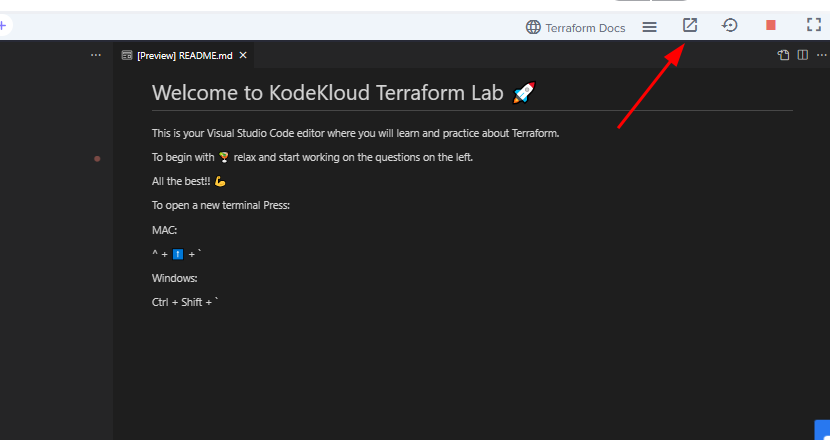Viewport: 830px width, 440px height.
Task: Close the README.md preview tab
Action: pyautogui.click(x=243, y=56)
